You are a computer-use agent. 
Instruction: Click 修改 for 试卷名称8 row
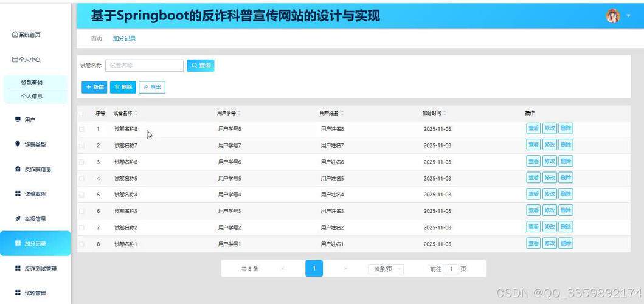(550, 128)
